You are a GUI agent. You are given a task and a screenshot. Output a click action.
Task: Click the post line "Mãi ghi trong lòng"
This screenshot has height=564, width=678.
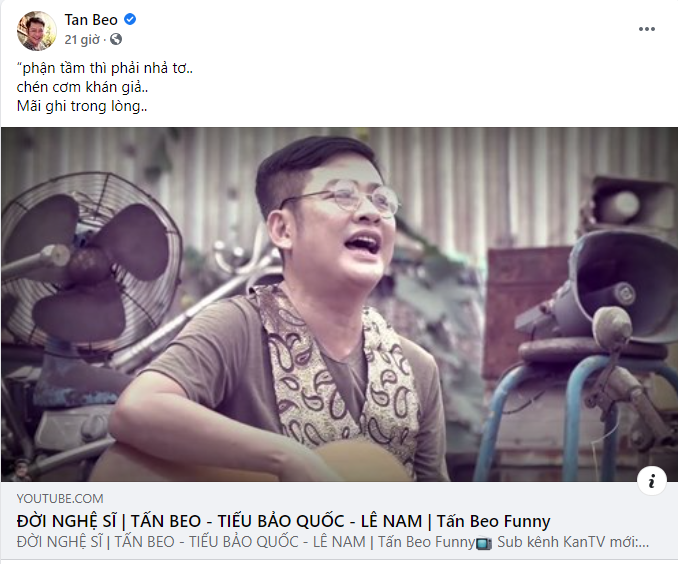click(x=82, y=106)
